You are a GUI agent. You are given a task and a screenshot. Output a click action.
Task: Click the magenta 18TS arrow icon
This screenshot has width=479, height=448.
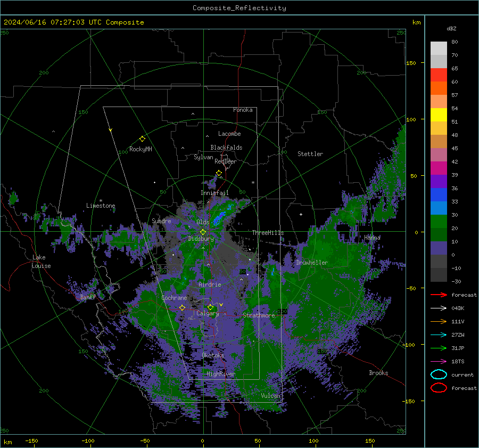(439, 362)
